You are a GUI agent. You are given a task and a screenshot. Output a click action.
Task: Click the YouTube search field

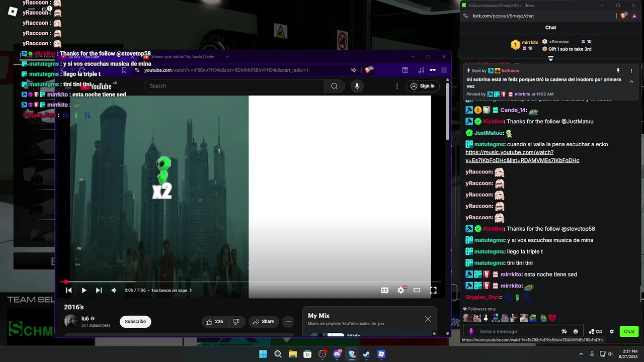pyautogui.click(x=233, y=86)
